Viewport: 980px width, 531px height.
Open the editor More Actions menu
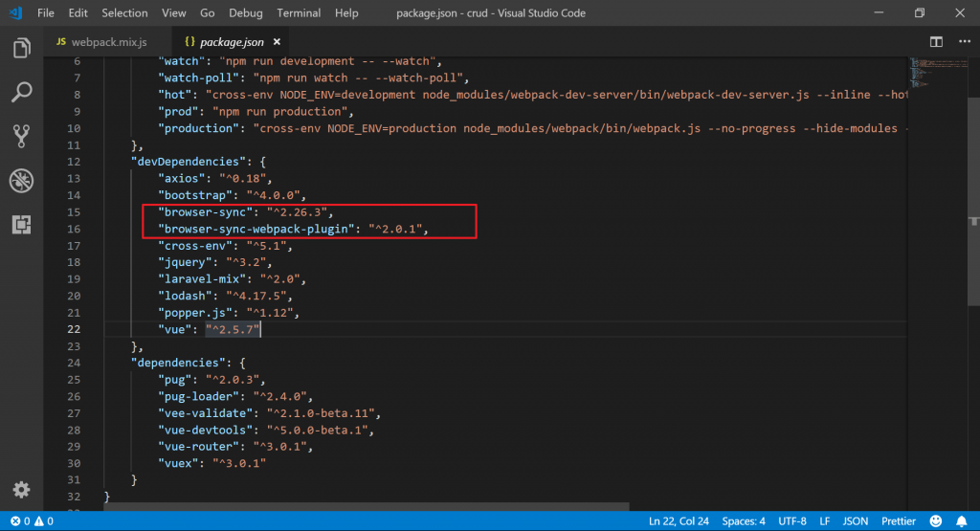(x=965, y=42)
